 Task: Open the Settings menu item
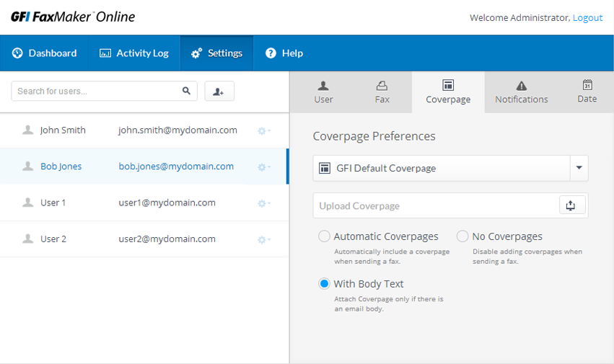tap(217, 53)
